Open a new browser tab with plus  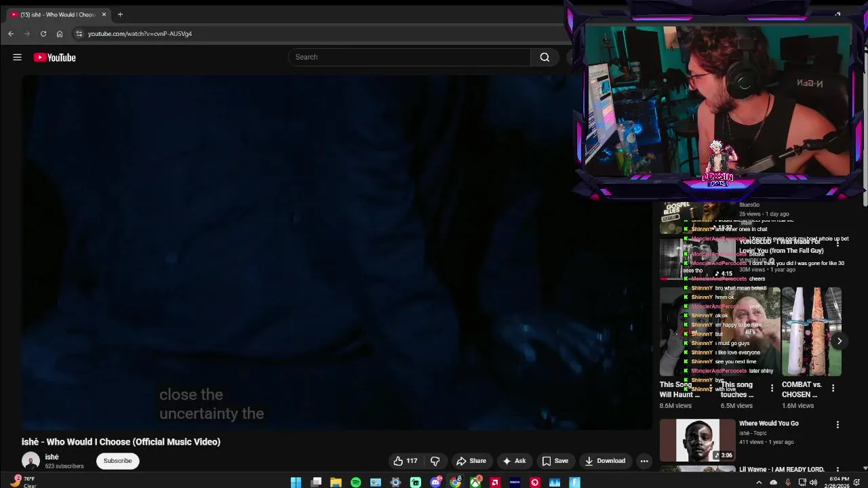pos(120,14)
